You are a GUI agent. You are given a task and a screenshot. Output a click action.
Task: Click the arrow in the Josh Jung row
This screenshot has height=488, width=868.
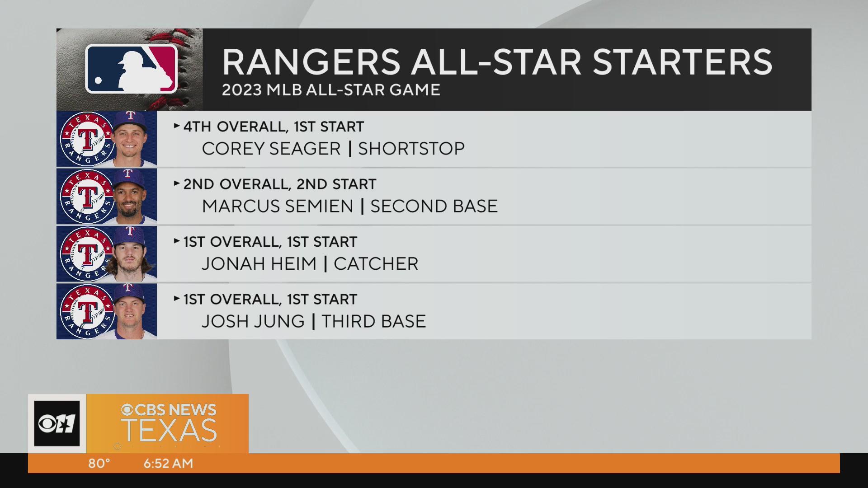(177, 299)
